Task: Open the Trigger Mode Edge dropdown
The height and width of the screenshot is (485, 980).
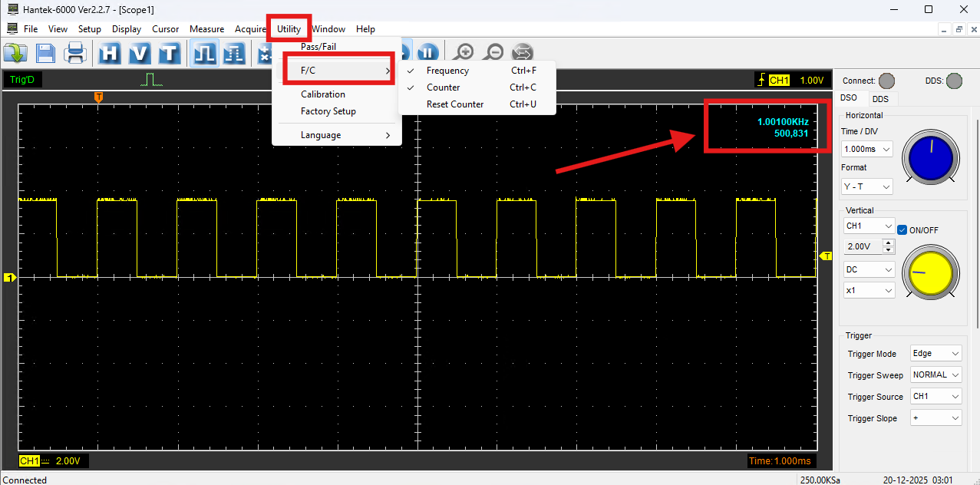Action: tap(936, 353)
